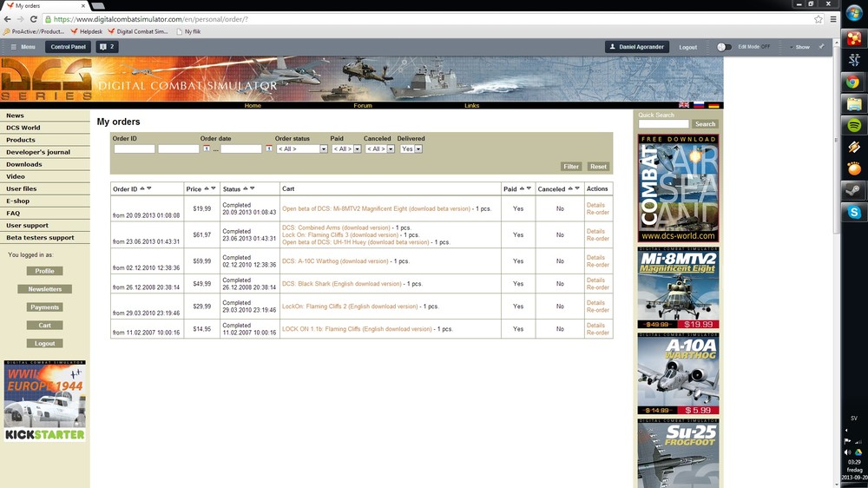The image size is (868, 488).
Task: Open the Control Panel button
Action: tap(68, 47)
